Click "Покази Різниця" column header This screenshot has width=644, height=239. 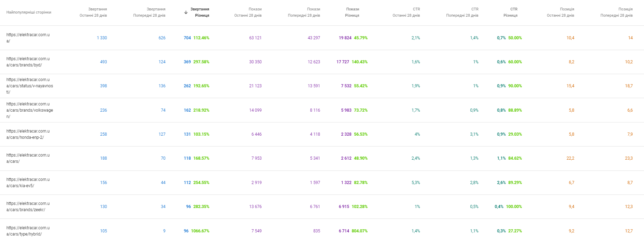tap(352, 12)
